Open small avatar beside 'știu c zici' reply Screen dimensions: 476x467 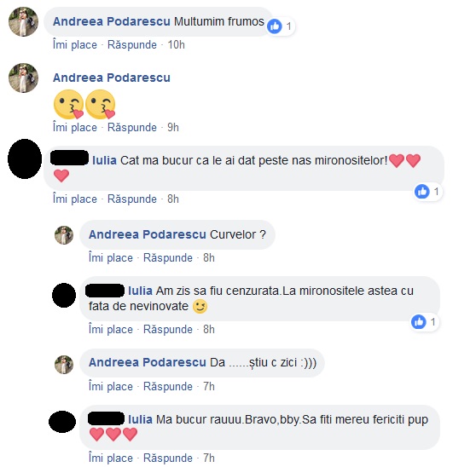(64, 365)
